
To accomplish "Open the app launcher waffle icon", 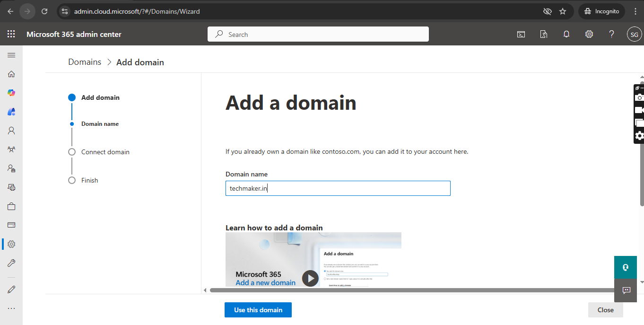I will pyautogui.click(x=11, y=34).
